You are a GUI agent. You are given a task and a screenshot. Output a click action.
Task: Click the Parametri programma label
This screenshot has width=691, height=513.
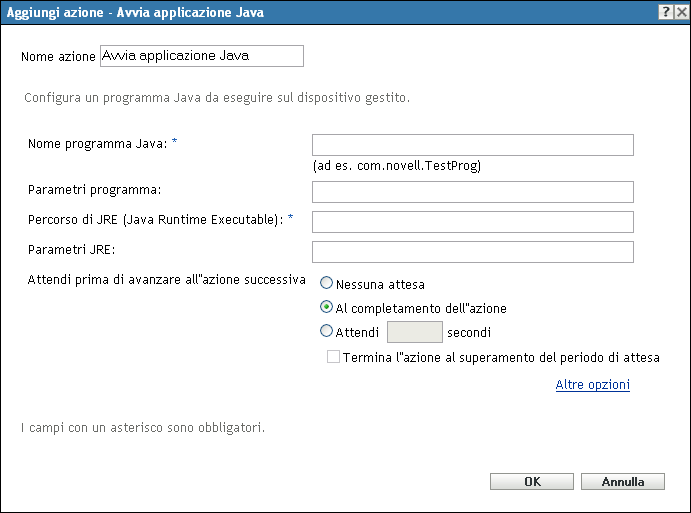point(95,189)
